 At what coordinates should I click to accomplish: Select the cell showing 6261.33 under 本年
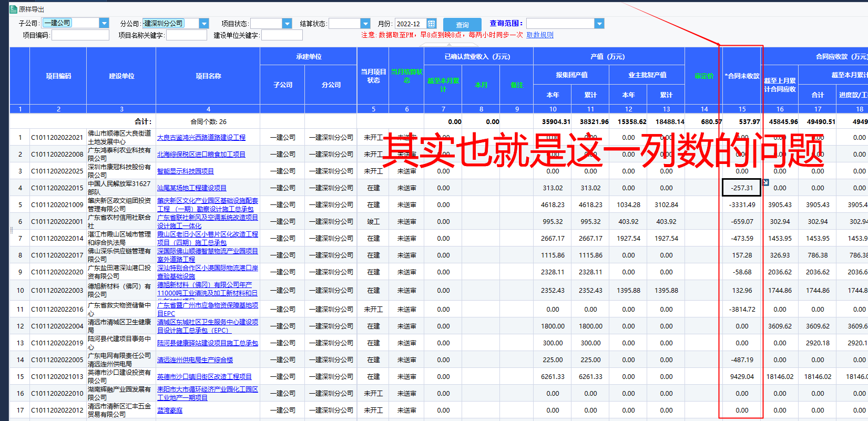553,377
